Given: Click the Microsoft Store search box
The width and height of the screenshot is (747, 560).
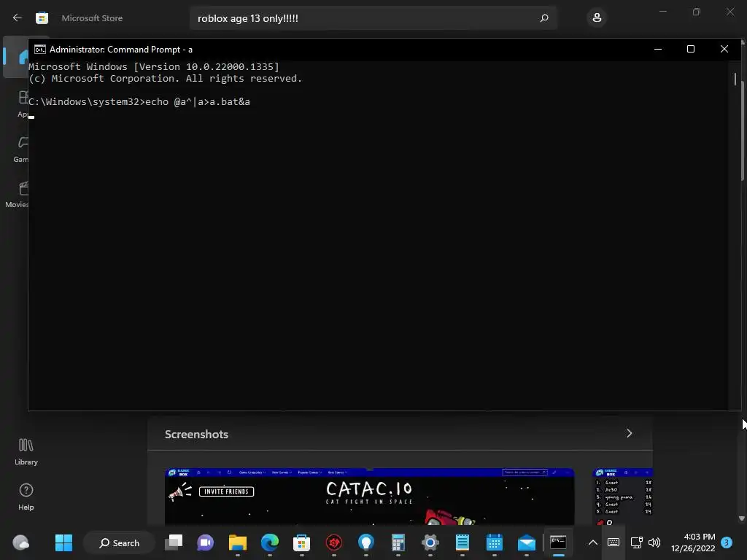Looking at the screenshot, I should click(x=373, y=18).
